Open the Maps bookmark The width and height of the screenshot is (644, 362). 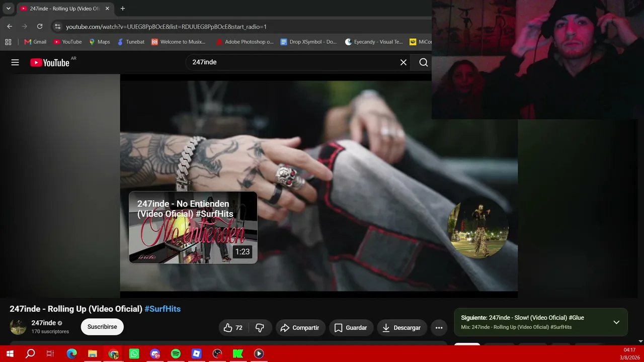[x=99, y=42]
